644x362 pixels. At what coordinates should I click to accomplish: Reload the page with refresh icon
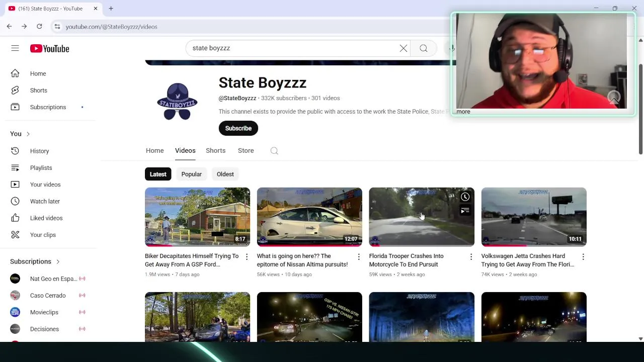coord(39,26)
